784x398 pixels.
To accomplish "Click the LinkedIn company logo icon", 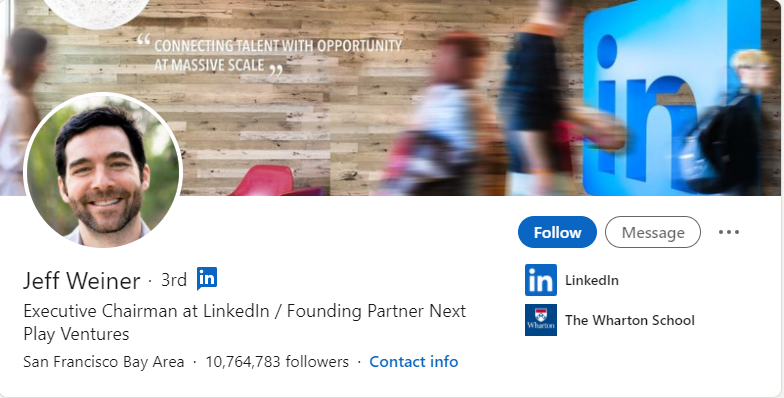I will click(x=540, y=280).
